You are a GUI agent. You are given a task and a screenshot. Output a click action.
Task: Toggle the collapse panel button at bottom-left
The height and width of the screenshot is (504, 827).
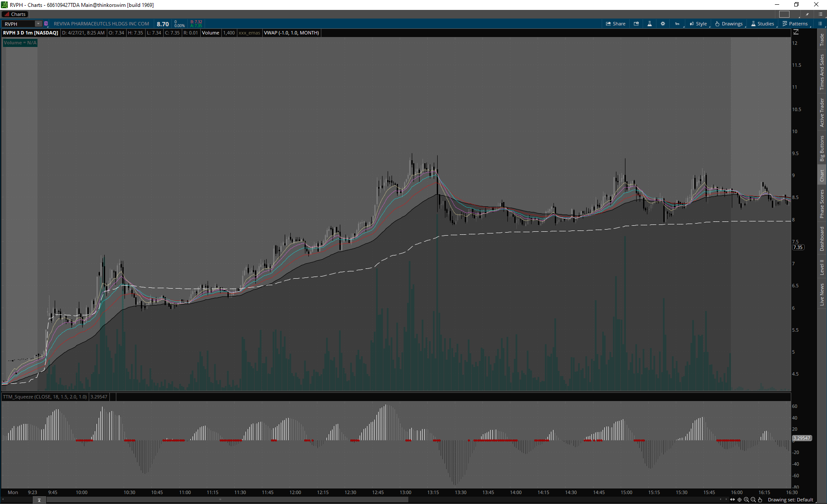[39, 500]
